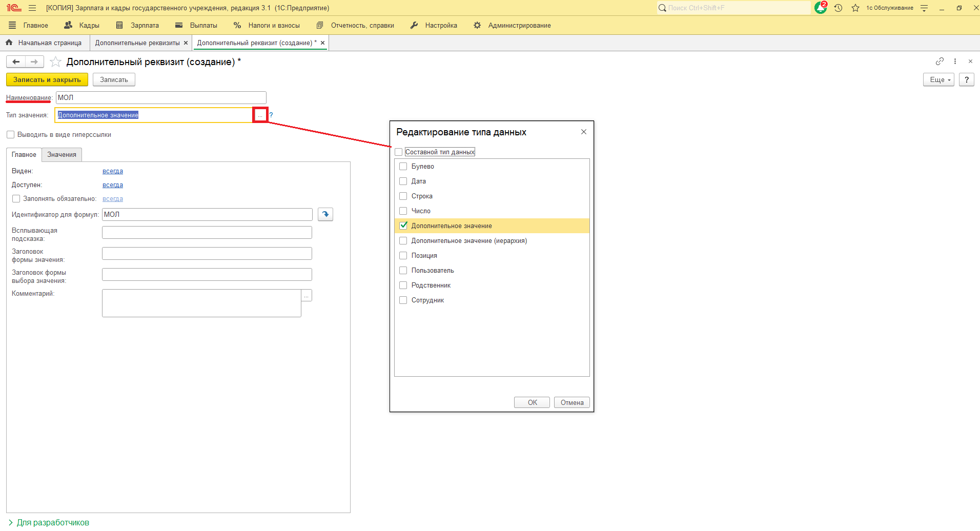Open the Администрирование menu section
This screenshot has height=531, width=980.
pyautogui.click(x=512, y=25)
